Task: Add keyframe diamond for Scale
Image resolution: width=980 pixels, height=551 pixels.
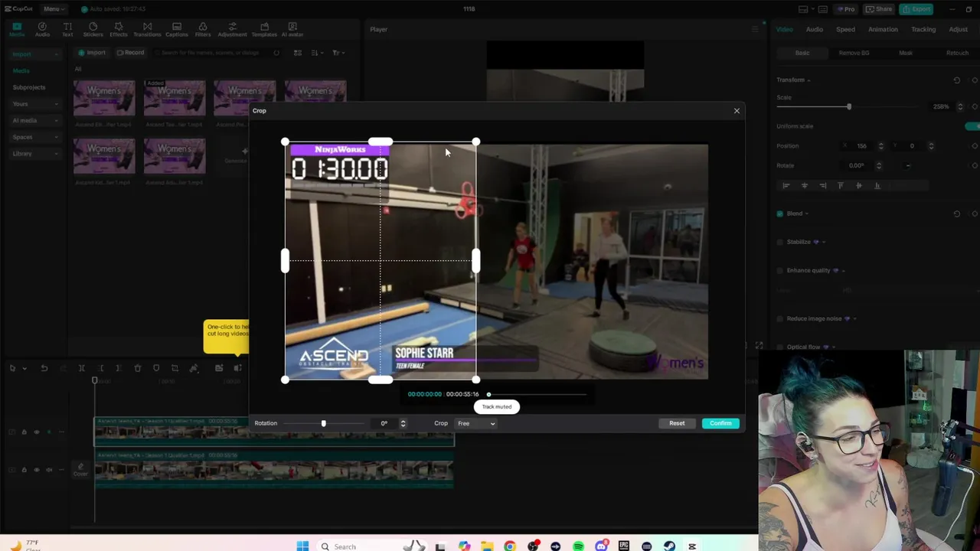Action: 975,106
